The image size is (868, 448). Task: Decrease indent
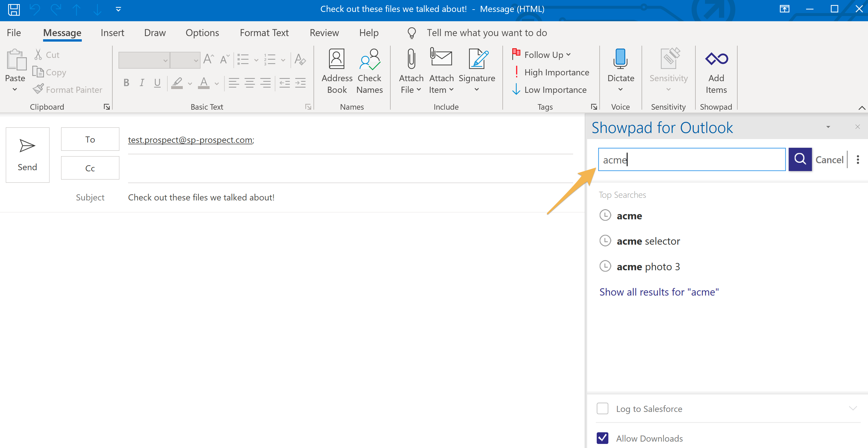pos(285,83)
